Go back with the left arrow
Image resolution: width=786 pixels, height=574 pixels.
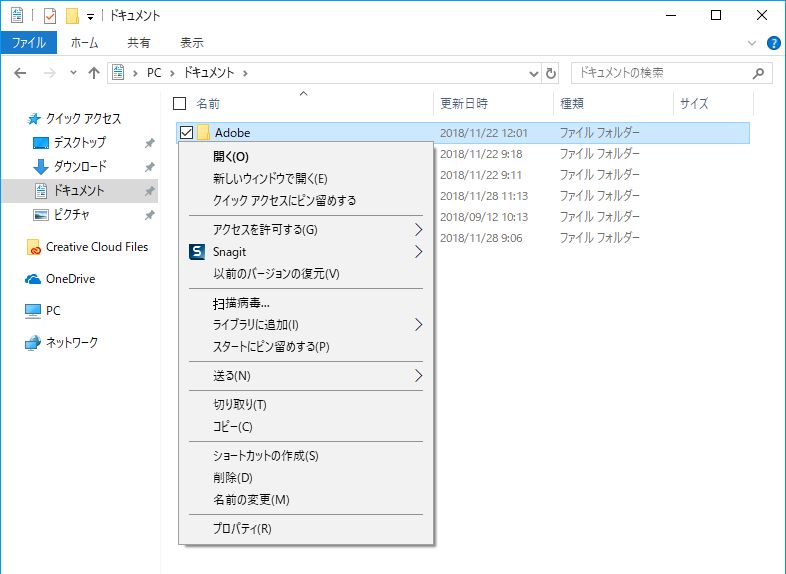click(20, 73)
